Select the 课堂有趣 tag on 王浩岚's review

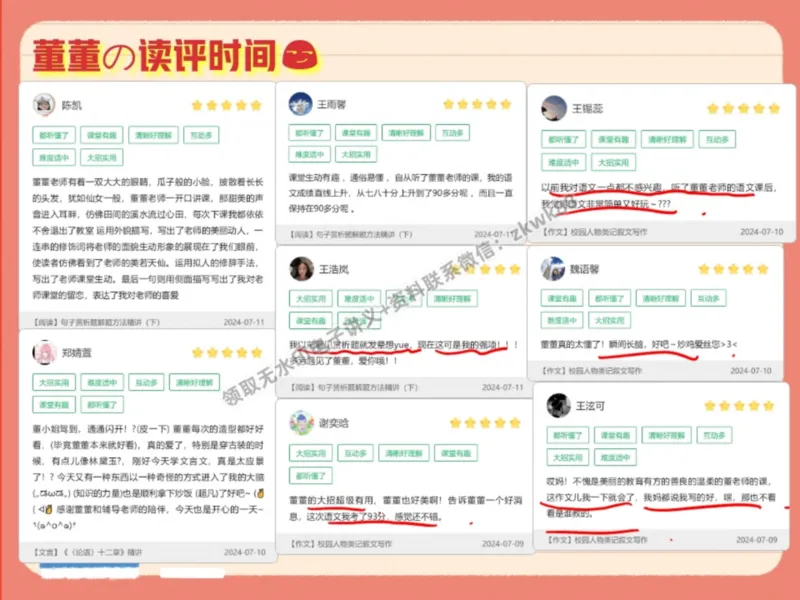coord(311,320)
